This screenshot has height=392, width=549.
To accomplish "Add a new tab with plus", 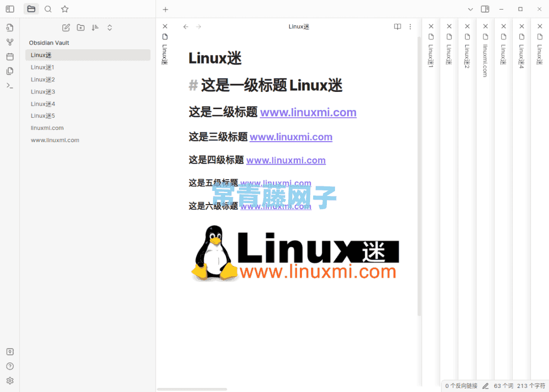I will [x=166, y=10].
